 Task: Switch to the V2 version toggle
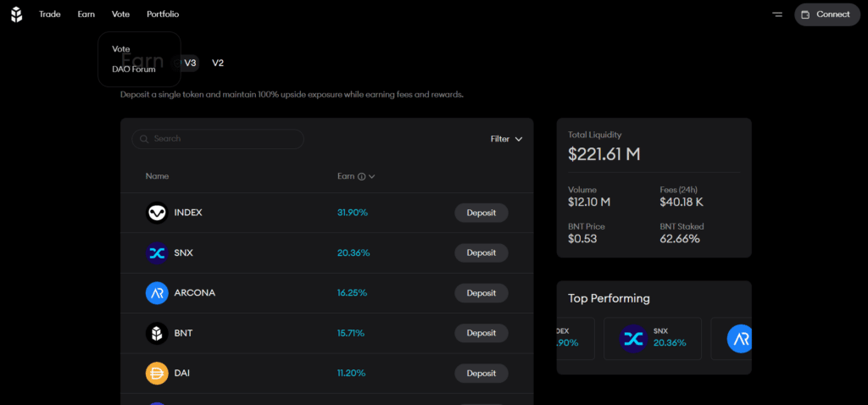[x=218, y=63]
